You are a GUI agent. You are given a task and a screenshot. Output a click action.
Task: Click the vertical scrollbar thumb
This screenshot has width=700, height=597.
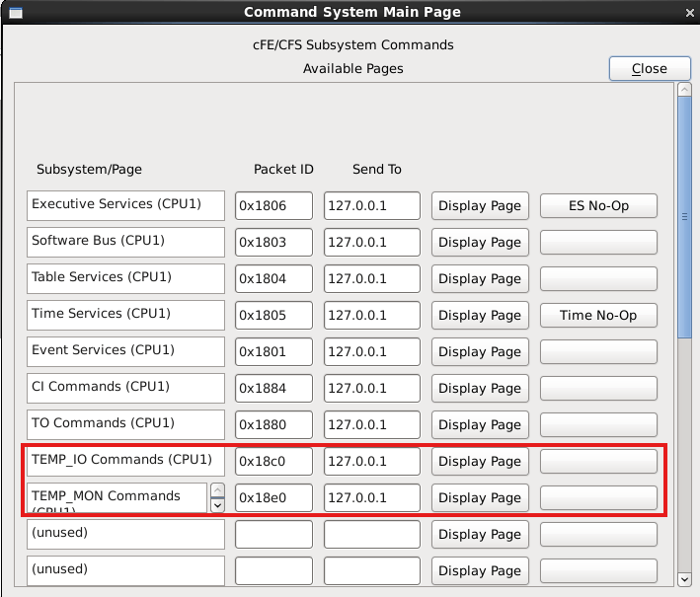point(684,217)
